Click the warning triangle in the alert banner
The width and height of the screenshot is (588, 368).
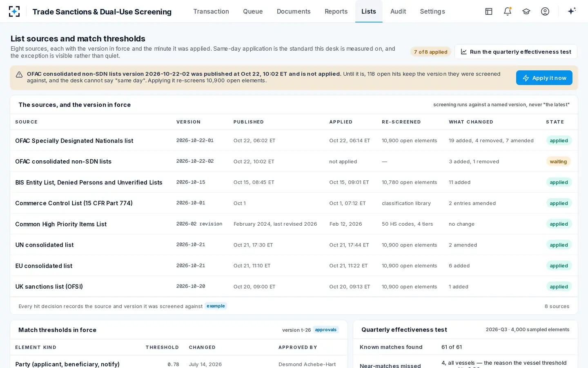(19, 74)
